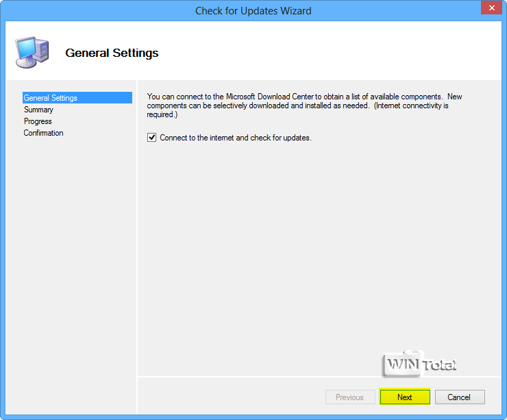Image resolution: width=507 pixels, height=420 pixels.
Task: Uncheck the connect to internet checkbox
Action: (x=152, y=138)
